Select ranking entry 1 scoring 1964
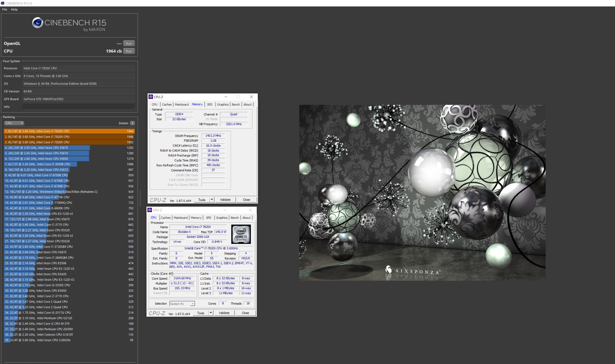Viewport: 615px width, 364px height. [x=69, y=131]
